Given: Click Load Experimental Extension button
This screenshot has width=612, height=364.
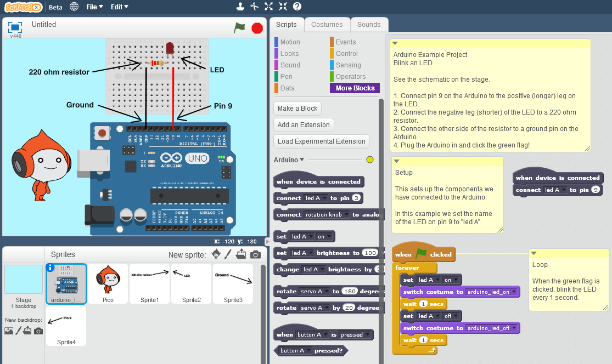Looking at the screenshot, I should 322,141.
